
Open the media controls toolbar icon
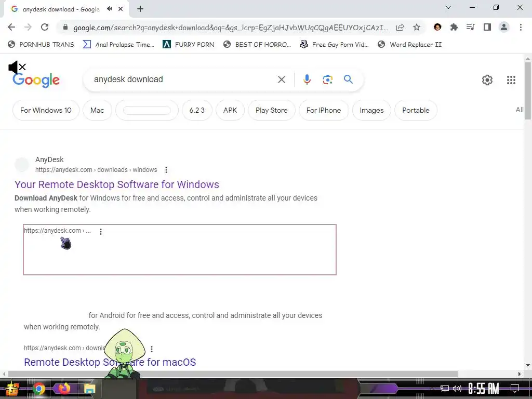click(471, 27)
